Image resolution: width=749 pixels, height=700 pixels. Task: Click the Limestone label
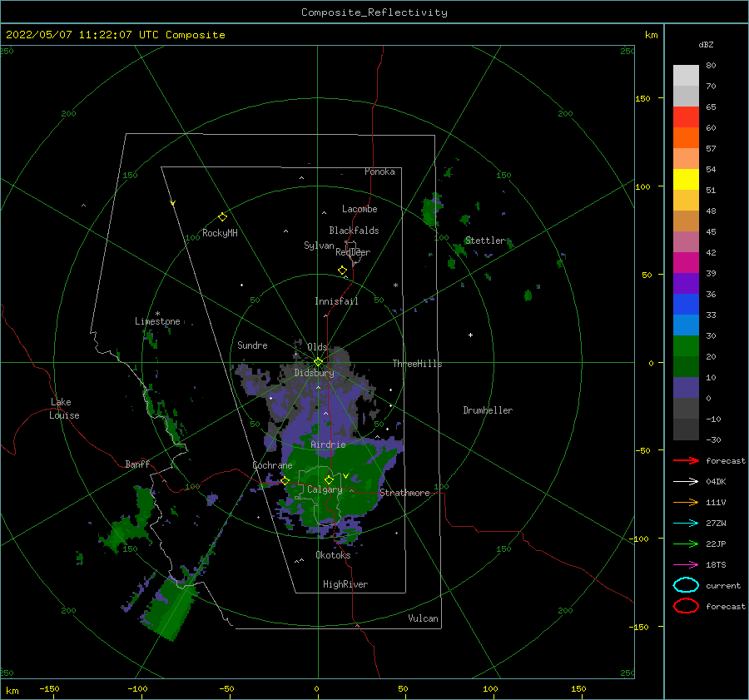pos(157,321)
